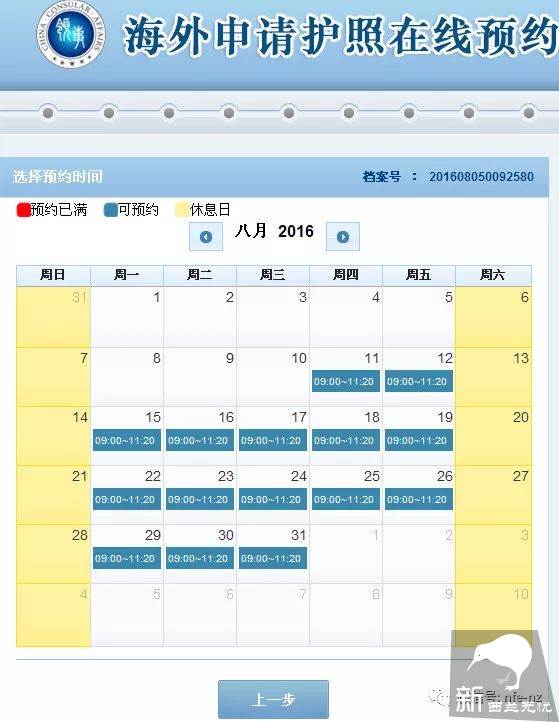
Task: Go to next month with right arrow
Action: coord(343,237)
